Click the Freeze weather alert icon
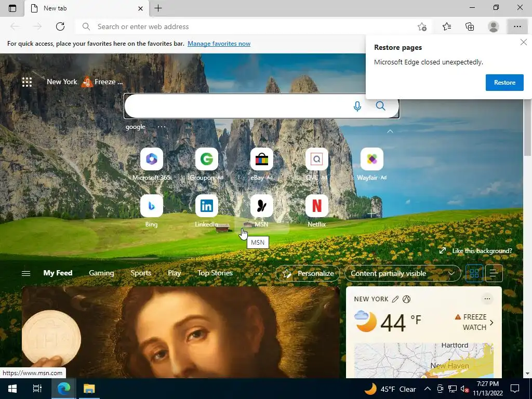The image size is (532, 399). 87,82
